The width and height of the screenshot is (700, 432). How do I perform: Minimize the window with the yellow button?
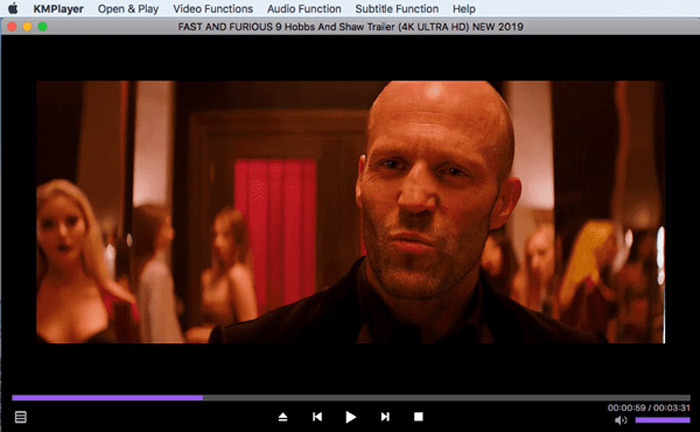(27, 27)
